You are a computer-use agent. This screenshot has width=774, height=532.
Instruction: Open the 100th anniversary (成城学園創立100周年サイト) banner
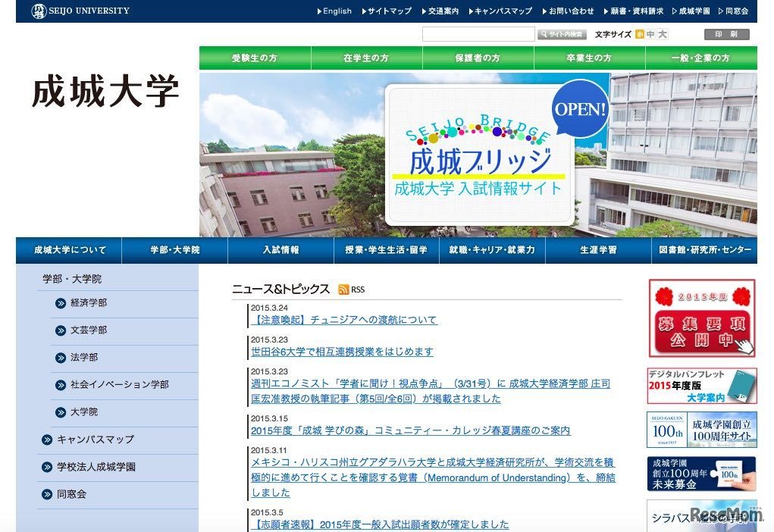click(700, 430)
